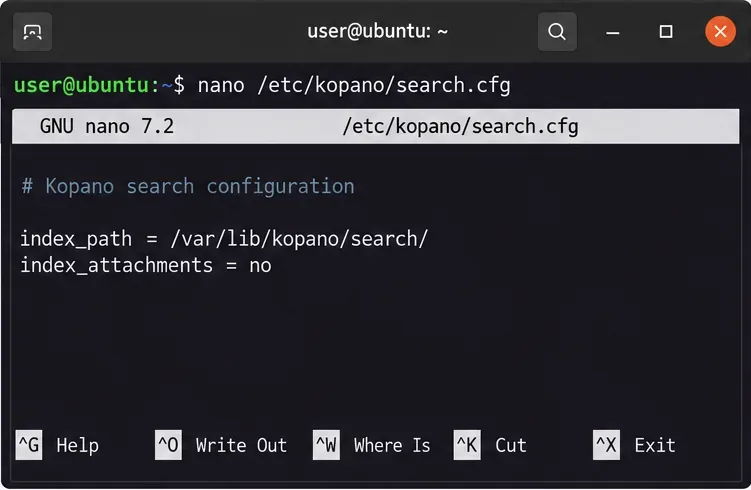Place cursor on index_path line

[x=224, y=239]
